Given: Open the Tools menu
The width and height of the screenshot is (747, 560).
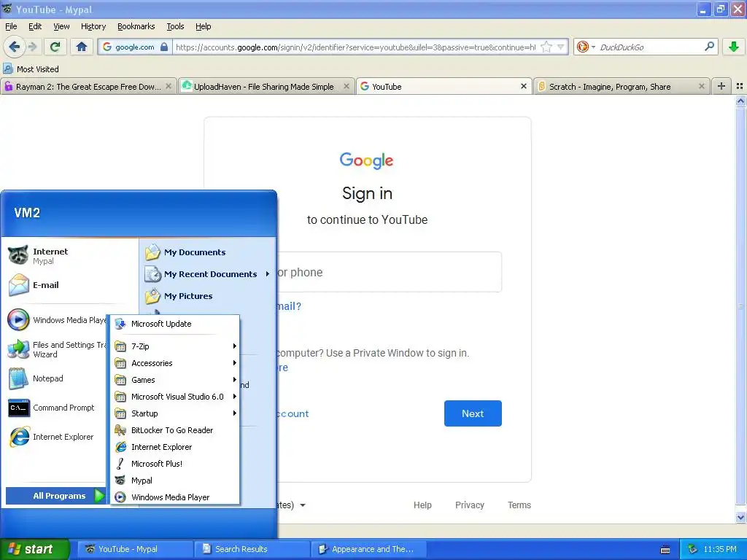Looking at the screenshot, I should coord(175,26).
